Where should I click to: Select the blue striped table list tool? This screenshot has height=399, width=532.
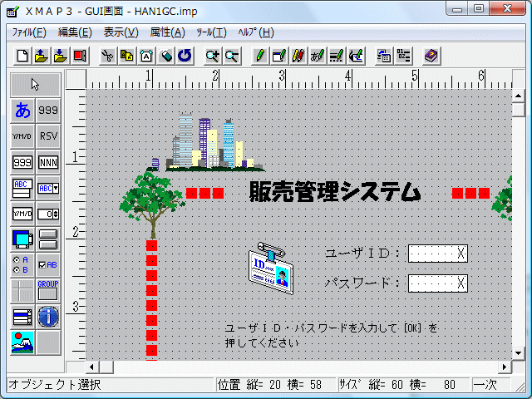tap(22, 317)
